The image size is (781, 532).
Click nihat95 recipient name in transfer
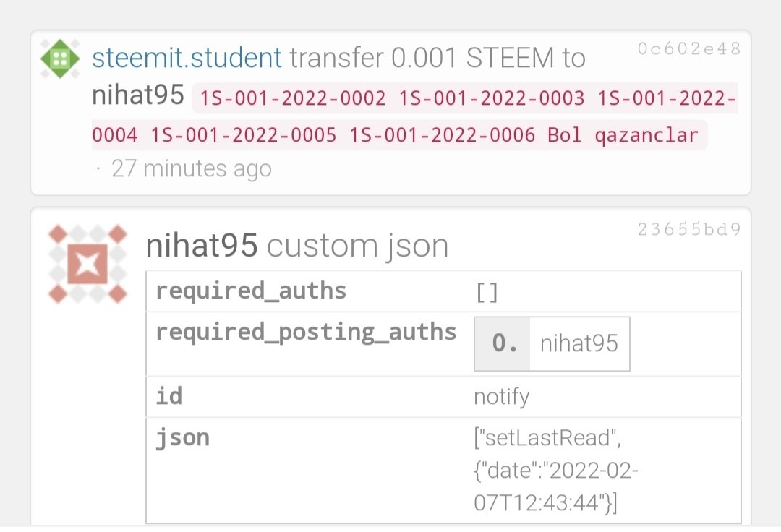138,95
